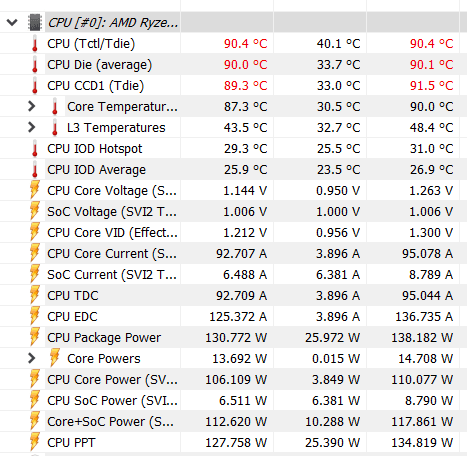Click the 90.4 °C current Tctl/Tdie value

tap(245, 44)
